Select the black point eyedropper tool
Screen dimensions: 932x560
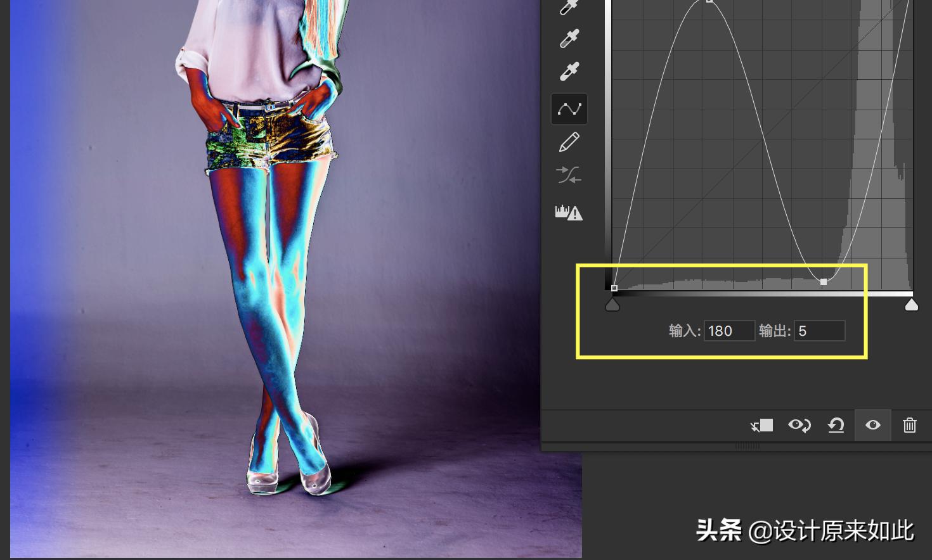click(569, 6)
